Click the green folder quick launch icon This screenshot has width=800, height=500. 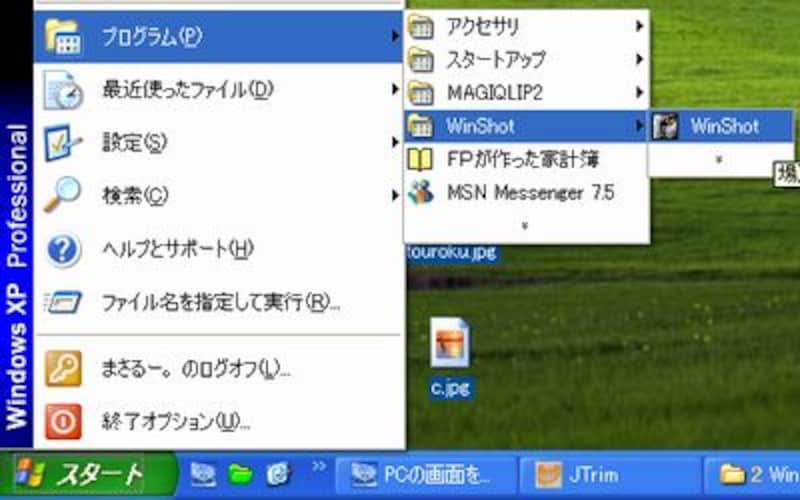click(x=241, y=474)
